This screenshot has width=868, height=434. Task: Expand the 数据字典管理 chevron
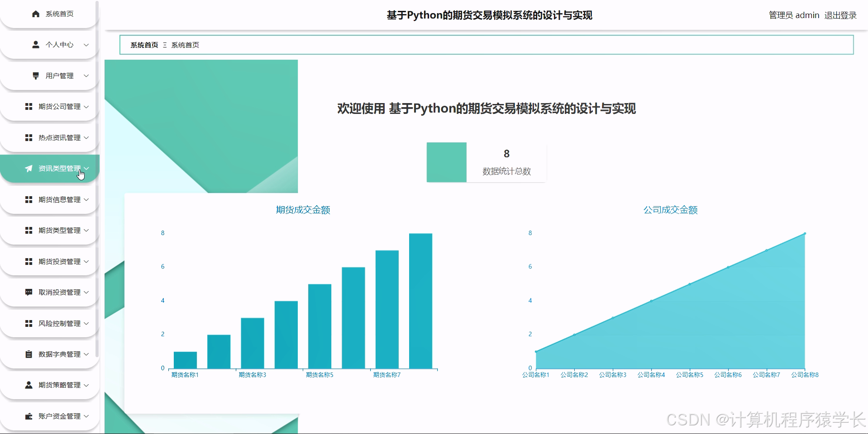86,354
